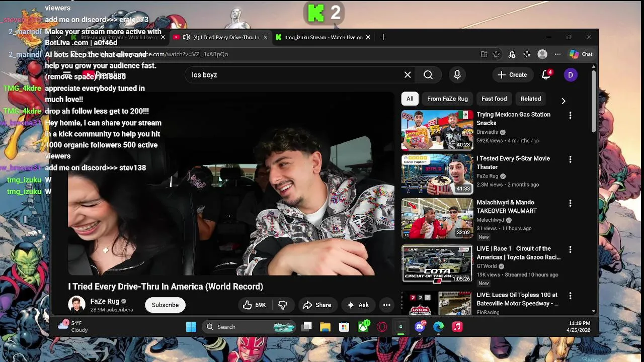
Task: Open options for Trying Mexican Gas Station Snacks
Action: point(570,116)
